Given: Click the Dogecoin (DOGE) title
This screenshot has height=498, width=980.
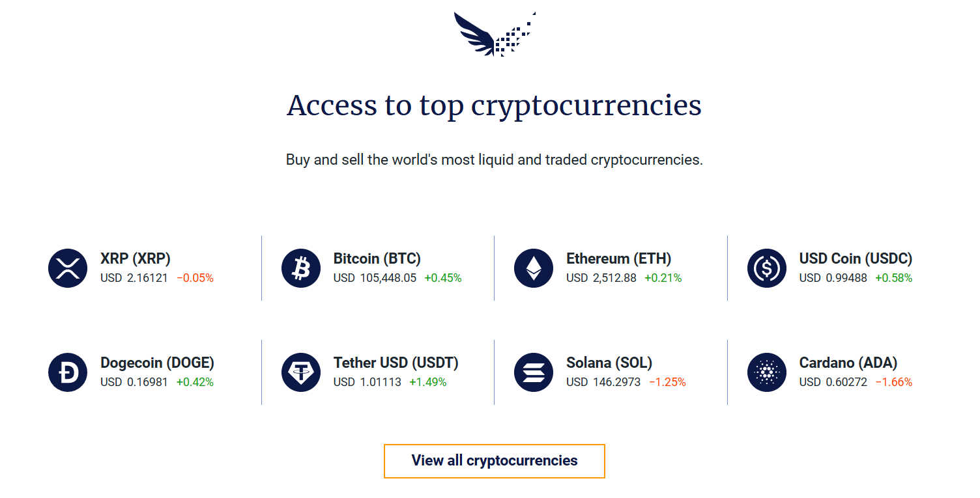Looking at the screenshot, I should [157, 363].
